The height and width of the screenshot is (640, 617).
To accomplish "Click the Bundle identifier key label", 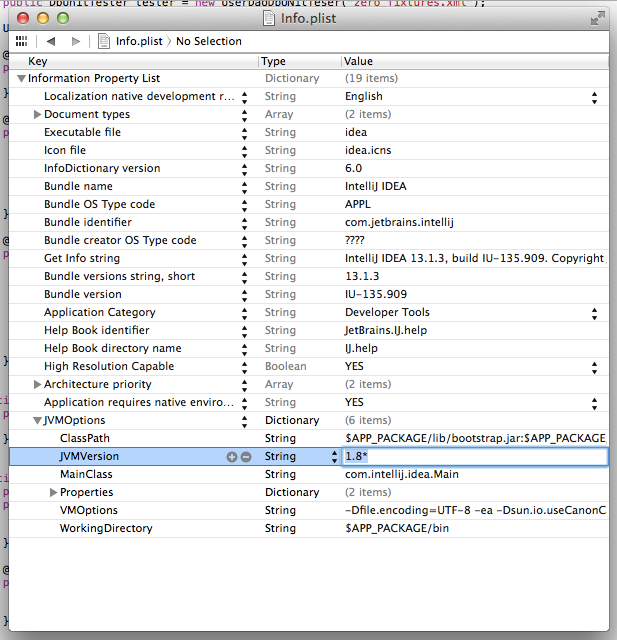I will (x=88, y=222).
